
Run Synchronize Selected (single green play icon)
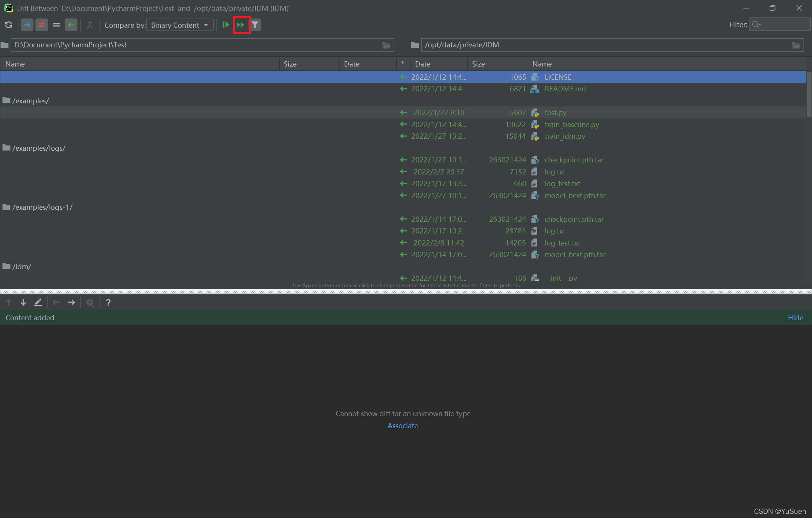click(226, 25)
